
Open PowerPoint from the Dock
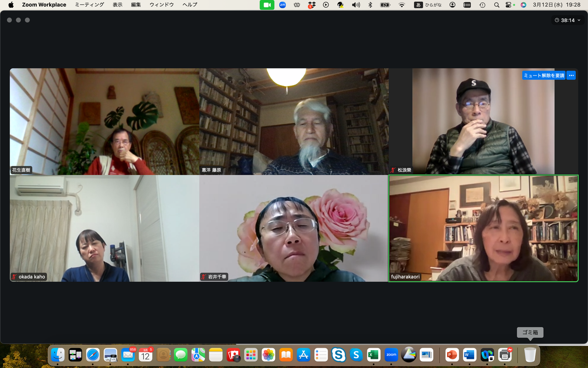click(452, 355)
